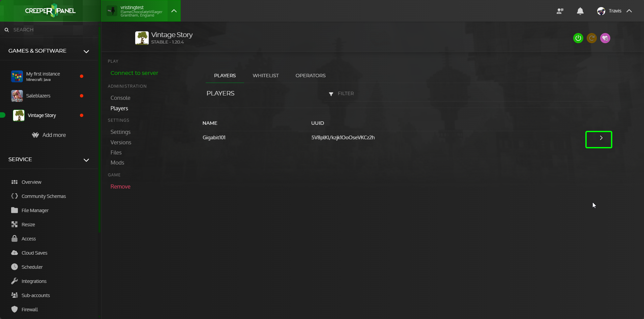Click the Cloud Saves label
Viewport: 644px width, 319px height.
(34, 253)
